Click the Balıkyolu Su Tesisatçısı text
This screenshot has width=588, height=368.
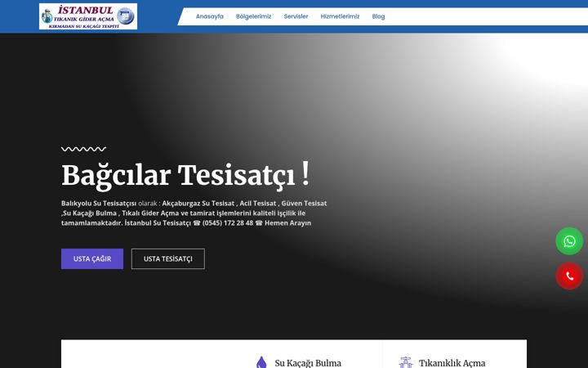click(99, 203)
